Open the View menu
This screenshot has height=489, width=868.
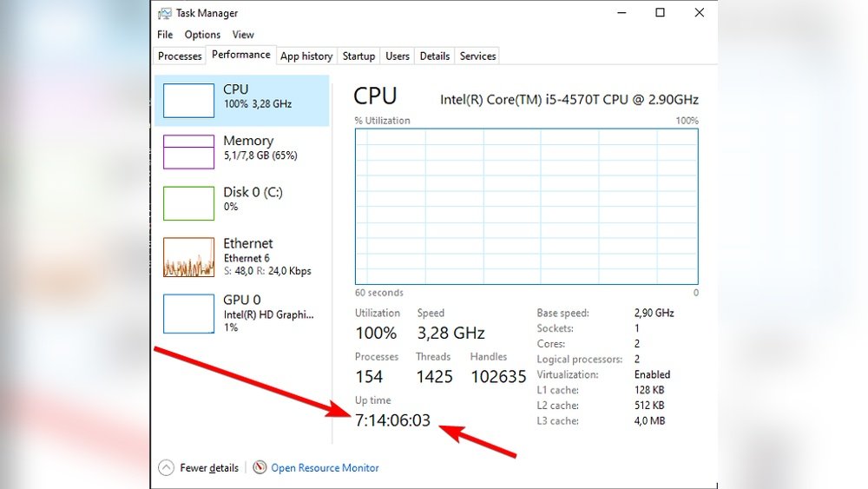point(243,35)
